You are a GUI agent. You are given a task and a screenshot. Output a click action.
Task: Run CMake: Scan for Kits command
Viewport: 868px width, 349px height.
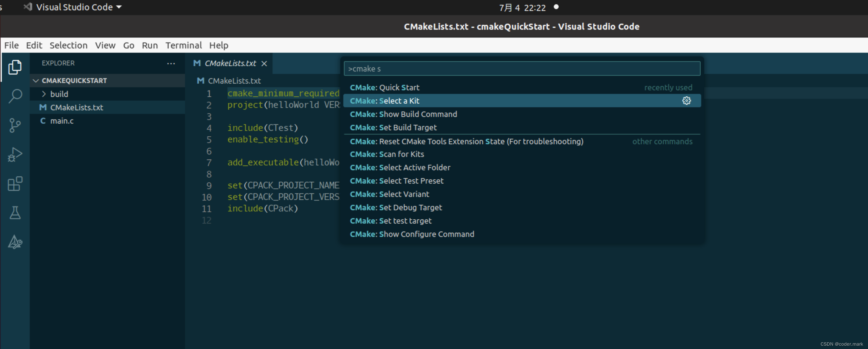(x=387, y=154)
